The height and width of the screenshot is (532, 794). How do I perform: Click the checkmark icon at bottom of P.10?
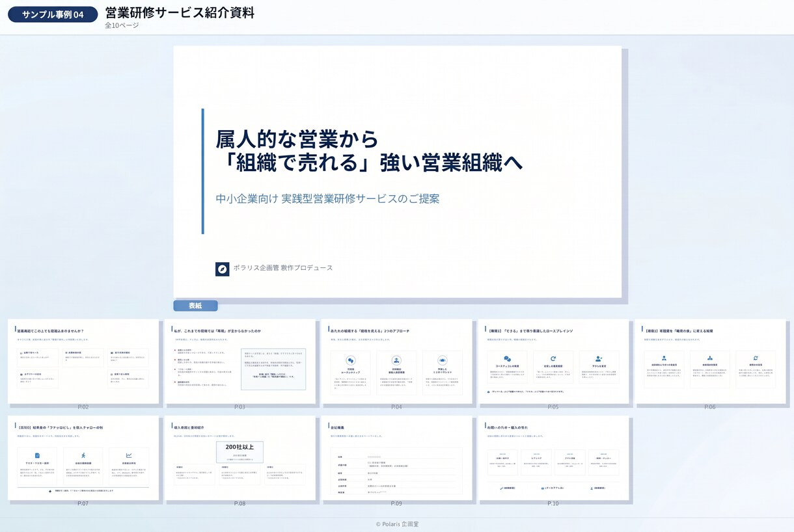500,488
